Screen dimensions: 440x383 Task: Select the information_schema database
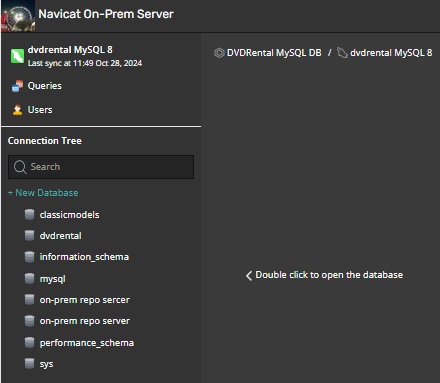coord(84,257)
